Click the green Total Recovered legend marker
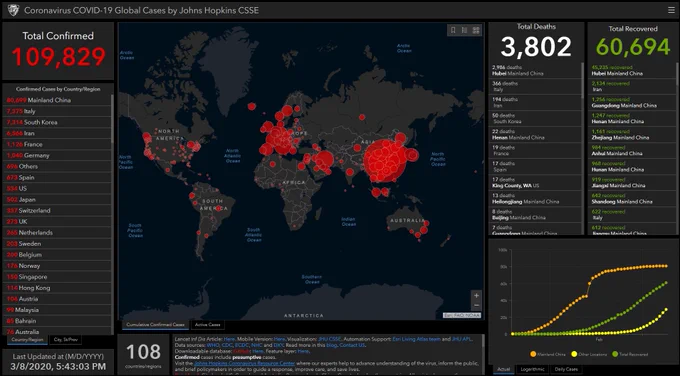Image resolution: width=680 pixels, height=376 pixels. 615,354
